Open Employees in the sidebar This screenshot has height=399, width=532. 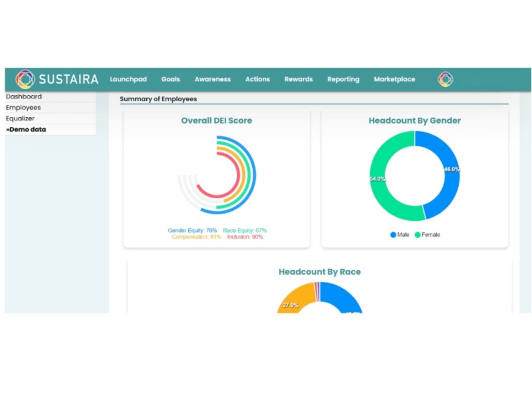50,107
